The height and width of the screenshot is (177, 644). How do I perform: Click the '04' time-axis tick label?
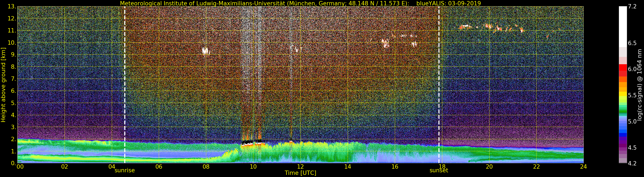(112, 166)
